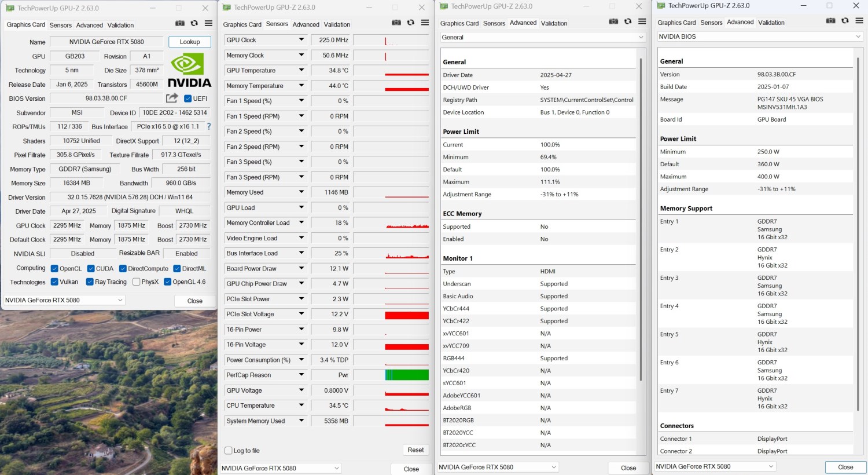Click the Bus Interface question mark icon
This screenshot has width=868, height=475.
(209, 126)
